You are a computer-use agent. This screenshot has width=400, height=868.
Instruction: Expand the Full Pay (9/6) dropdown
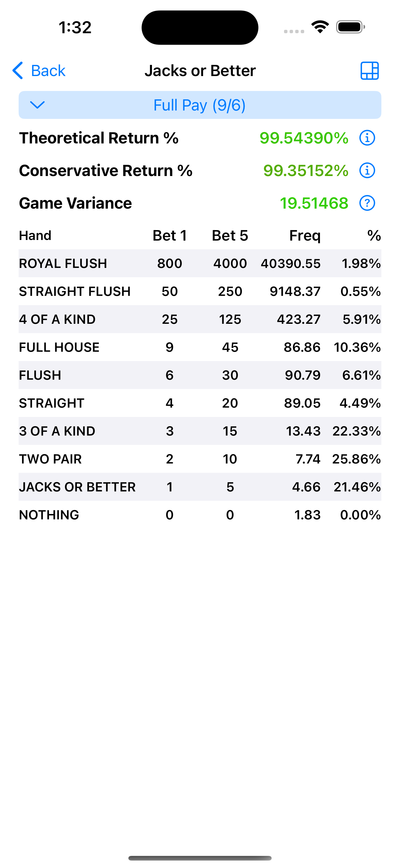pyautogui.click(x=200, y=105)
